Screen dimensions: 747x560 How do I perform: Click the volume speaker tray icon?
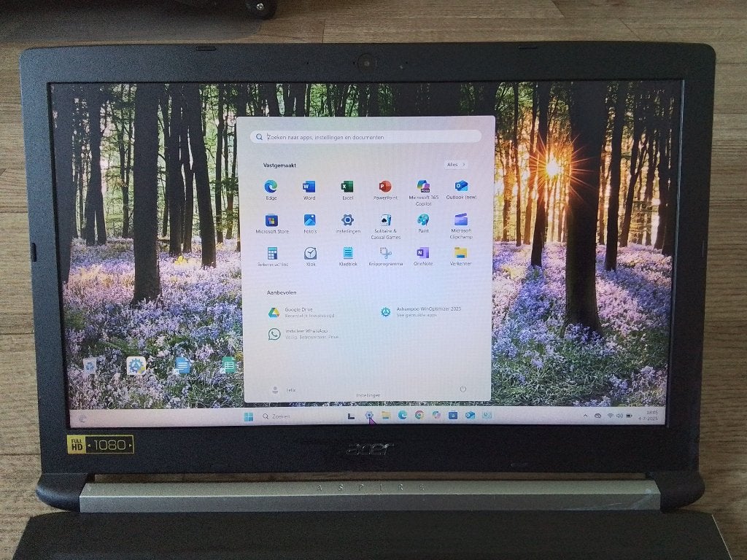619,416
